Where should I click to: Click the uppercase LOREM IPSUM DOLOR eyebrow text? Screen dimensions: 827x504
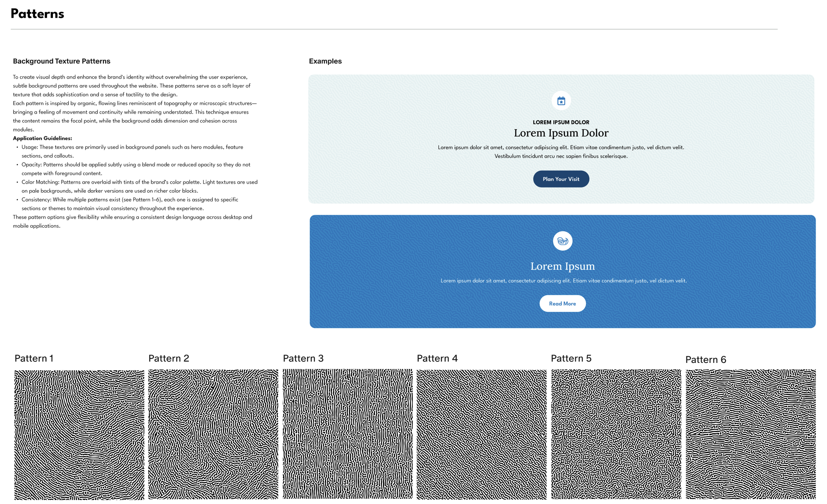click(561, 122)
